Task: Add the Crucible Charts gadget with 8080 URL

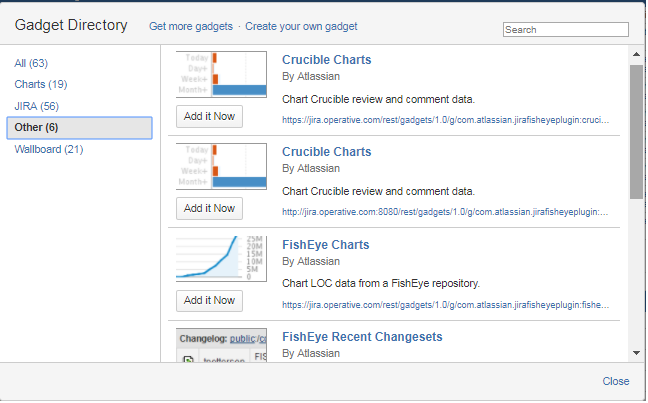Action: 210,208
